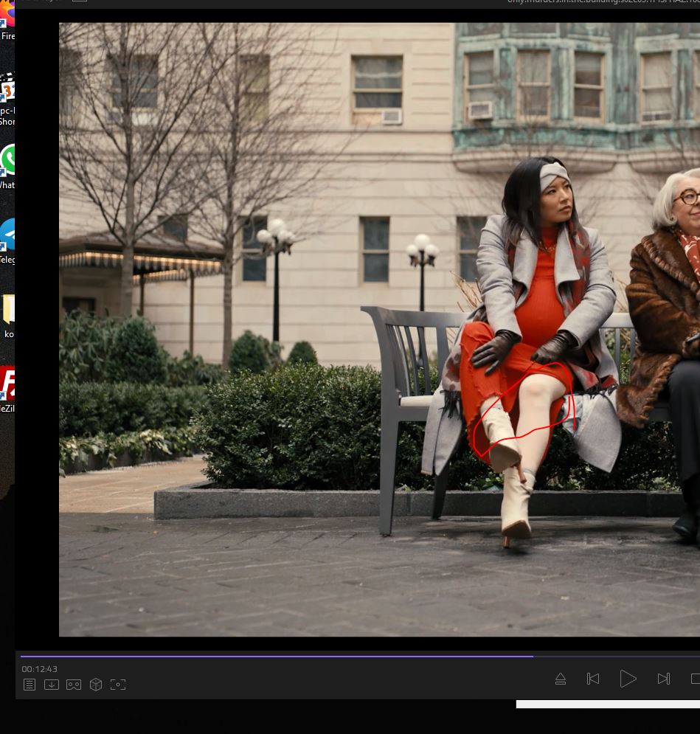The height and width of the screenshot is (734, 700).
Task: Select the WhatsApp desktop shortcut
Action: tap(8, 162)
